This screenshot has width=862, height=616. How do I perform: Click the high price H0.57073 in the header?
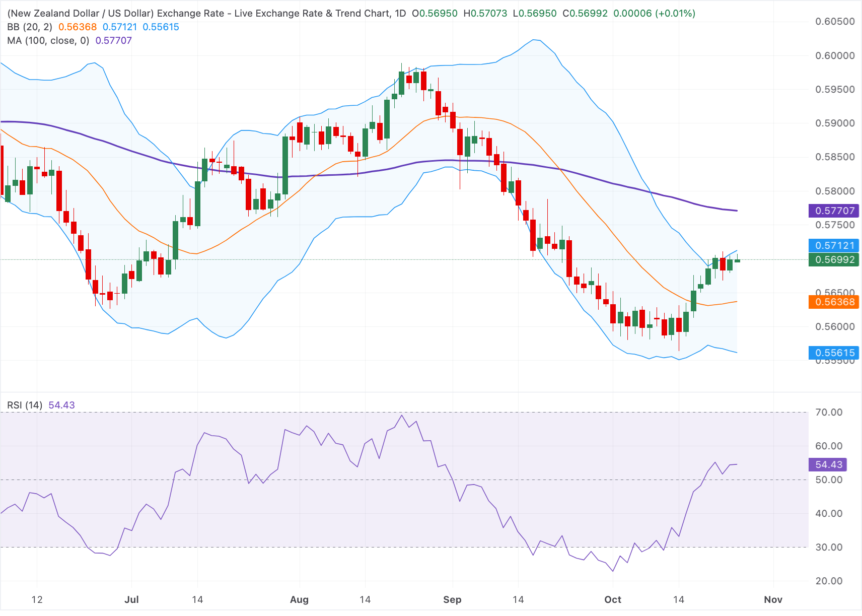coord(485,14)
